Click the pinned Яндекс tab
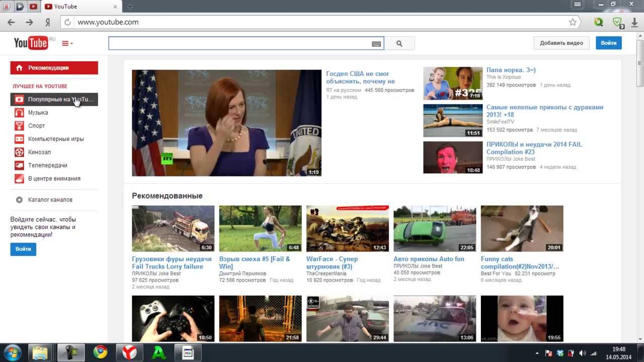Viewport: 644px width, 362px height. tap(8, 7)
